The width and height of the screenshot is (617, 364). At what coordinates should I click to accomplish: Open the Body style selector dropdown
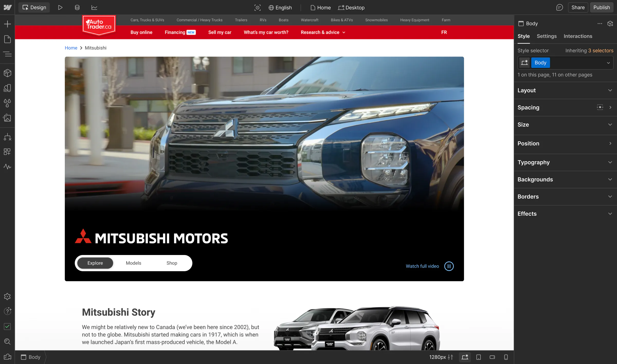[608, 62]
